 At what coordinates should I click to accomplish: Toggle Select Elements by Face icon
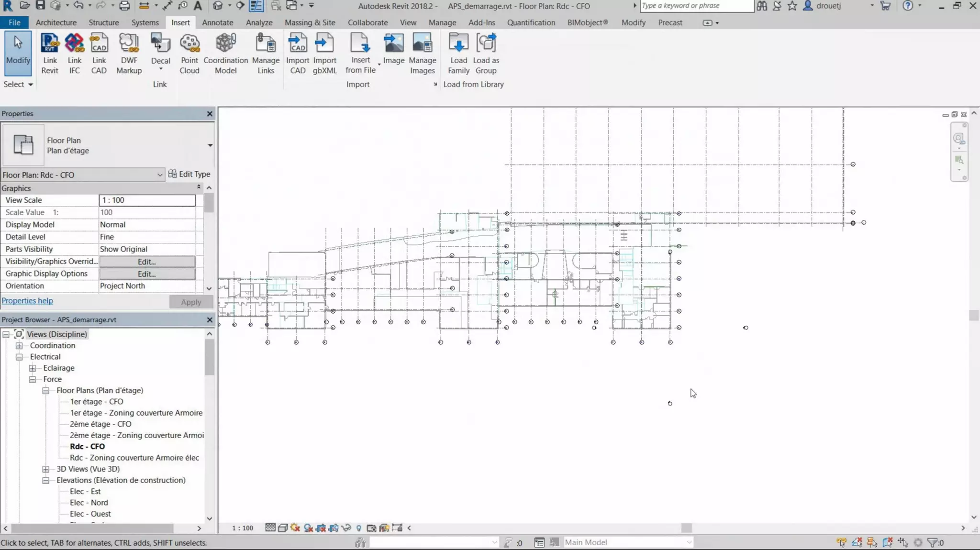[887, 542]
